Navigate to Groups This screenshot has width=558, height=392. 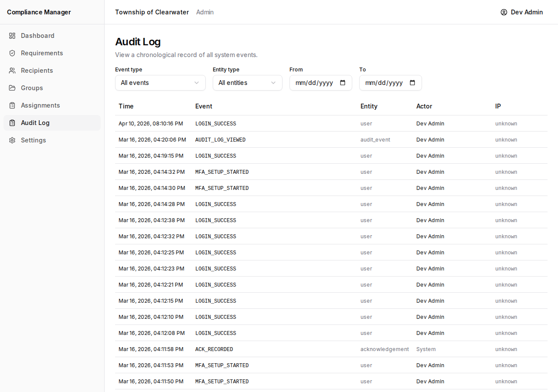[52, 88]
